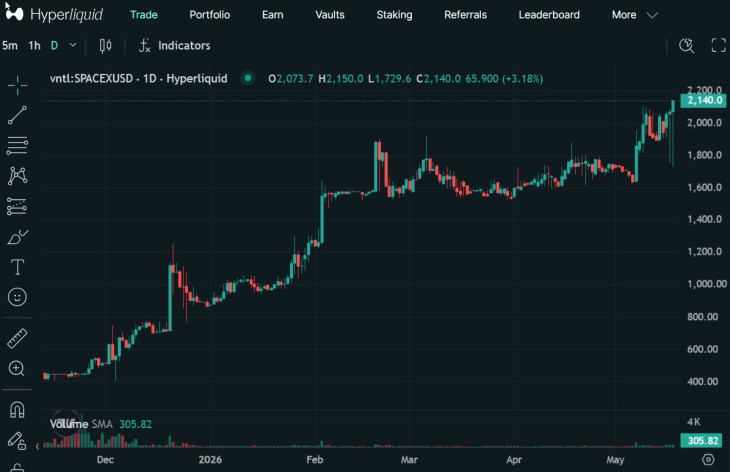Select the brush drawing tool
Viewport: 730px width, 472px height.
pyautogui.click(x=18, y=237)
